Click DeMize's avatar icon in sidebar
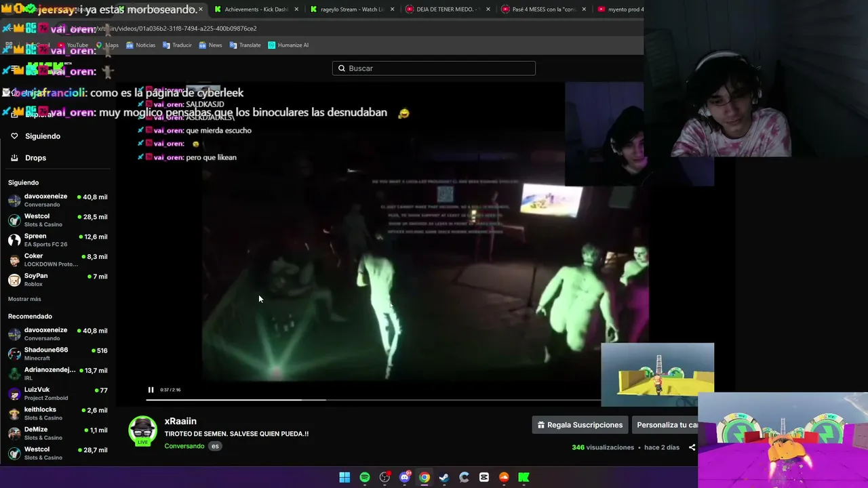 14,433
